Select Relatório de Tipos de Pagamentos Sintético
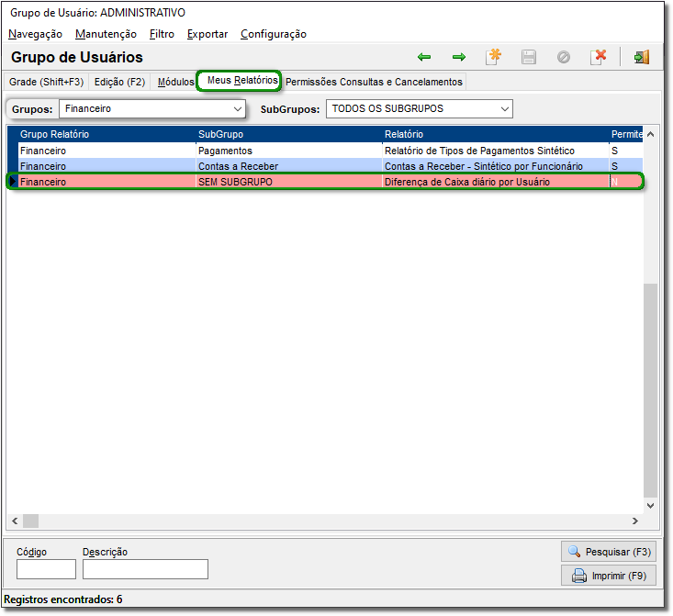673x616 pixels. tap(496, 151)
